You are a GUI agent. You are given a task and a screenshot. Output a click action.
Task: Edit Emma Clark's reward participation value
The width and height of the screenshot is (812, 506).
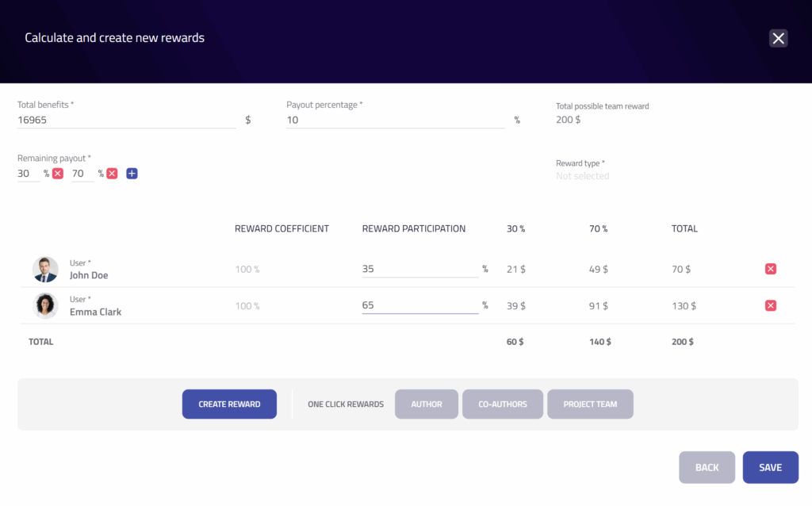419,306
